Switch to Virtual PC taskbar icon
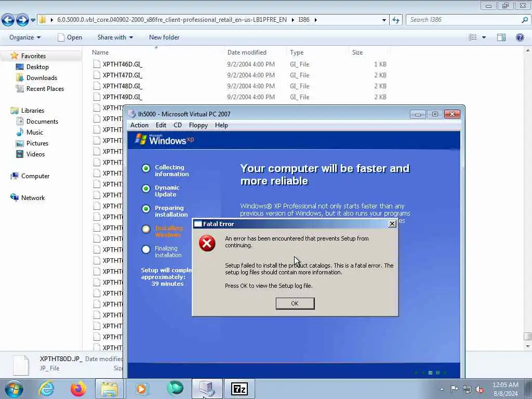 click(x=207, y=389)
